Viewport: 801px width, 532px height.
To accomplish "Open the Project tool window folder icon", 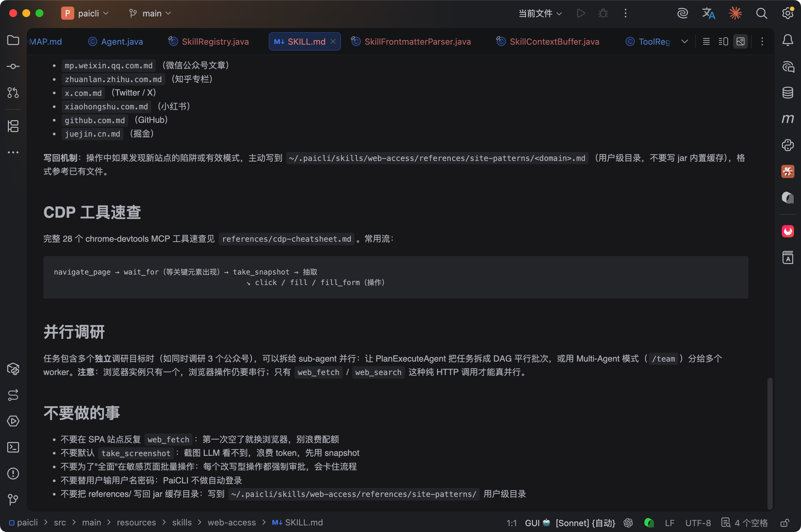I will [x=13, y=40].
